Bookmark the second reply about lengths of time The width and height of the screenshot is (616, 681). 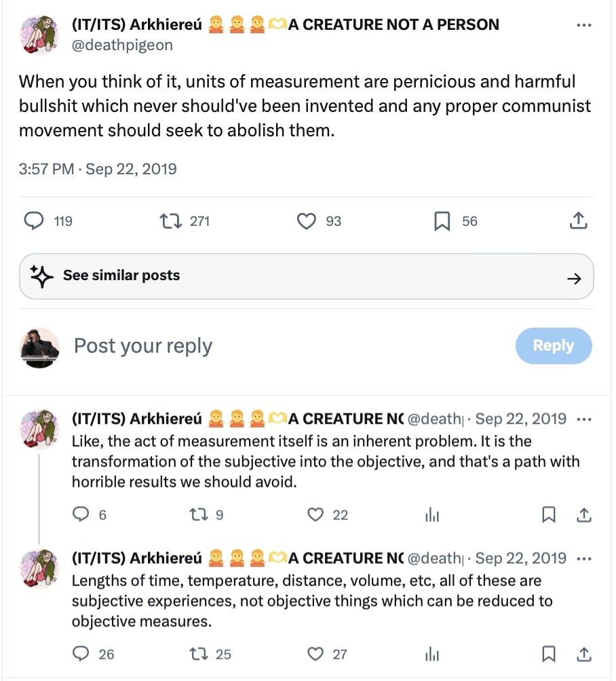(549, 654)
